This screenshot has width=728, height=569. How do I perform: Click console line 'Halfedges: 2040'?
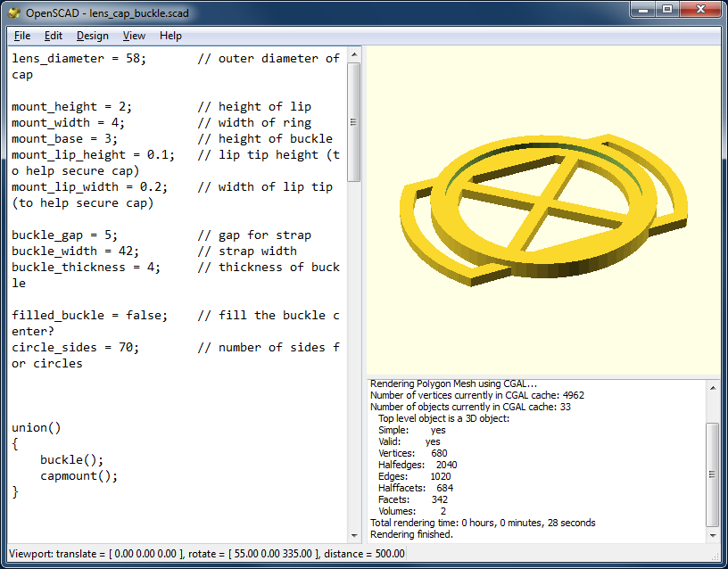[x=418, y=465]
